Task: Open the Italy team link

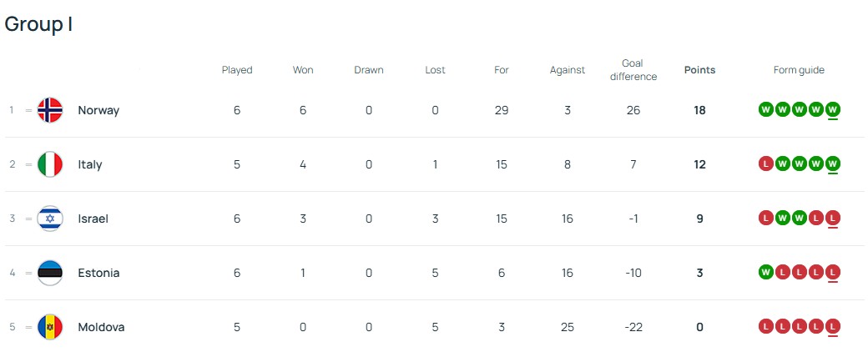Action: point(90,164)
